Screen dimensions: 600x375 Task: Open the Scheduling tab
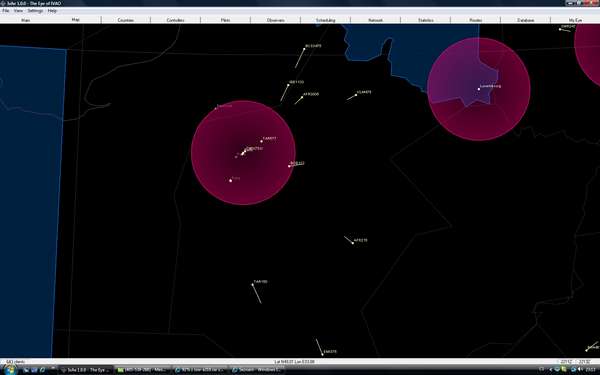coord(326,20)
